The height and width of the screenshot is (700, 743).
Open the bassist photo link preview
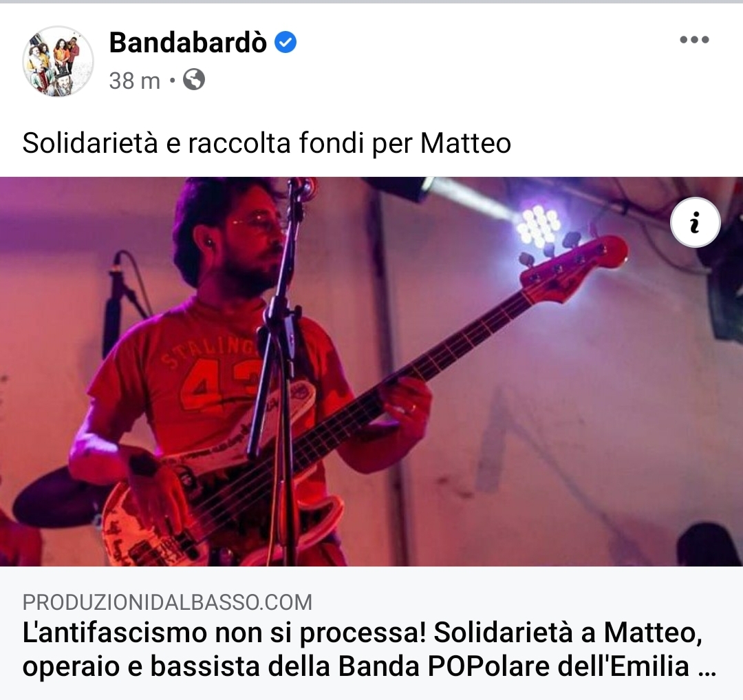click(x=371, y=371)
